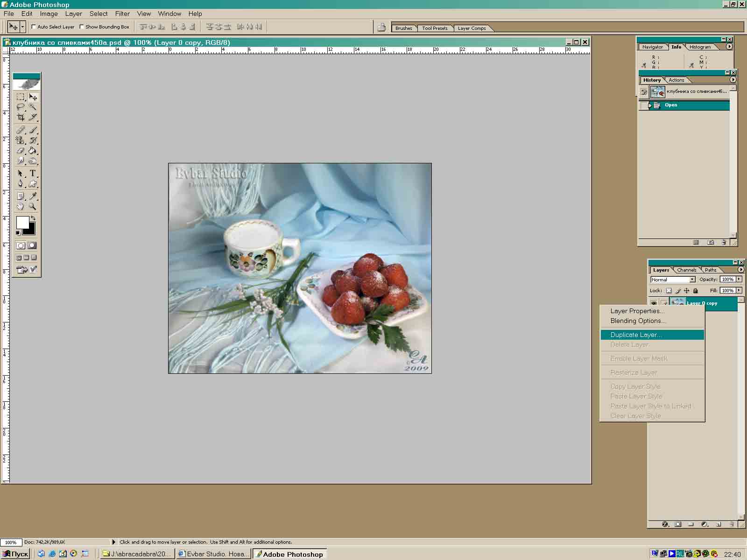Choose the Eyedropper tool

pos(33,196)
